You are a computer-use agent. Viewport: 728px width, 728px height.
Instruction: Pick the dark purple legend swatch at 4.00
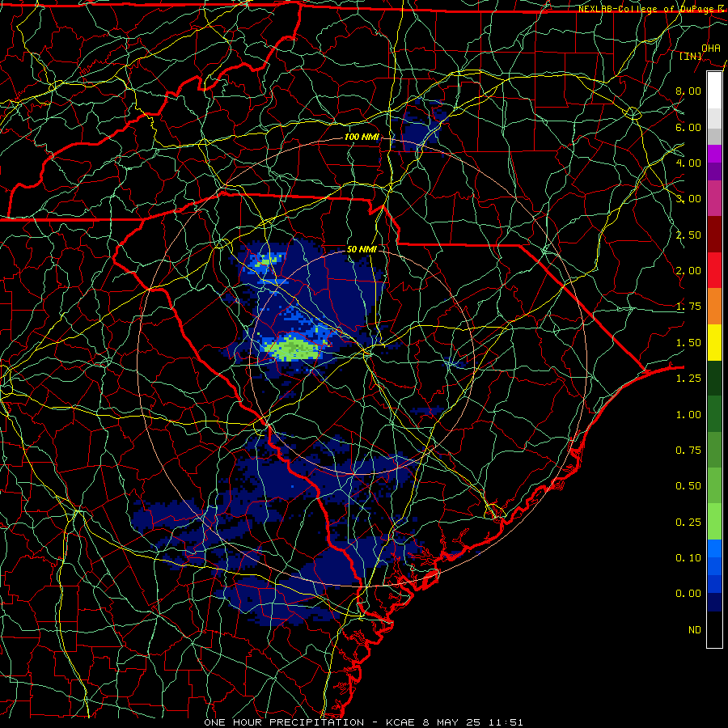[x=714, y=171]
